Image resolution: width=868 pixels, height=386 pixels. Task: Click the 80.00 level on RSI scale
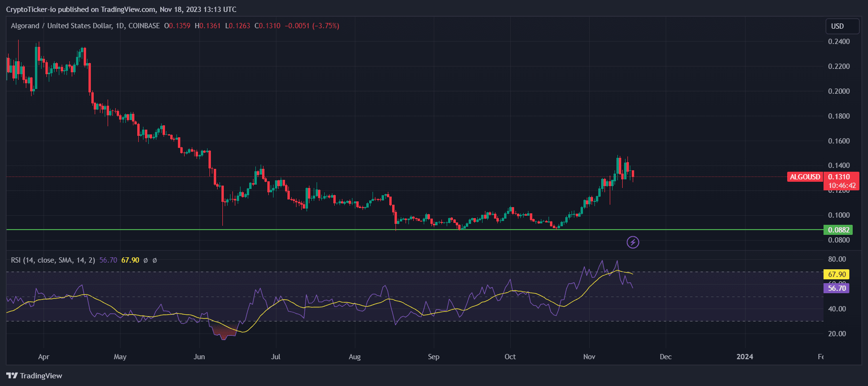point(837,259)
